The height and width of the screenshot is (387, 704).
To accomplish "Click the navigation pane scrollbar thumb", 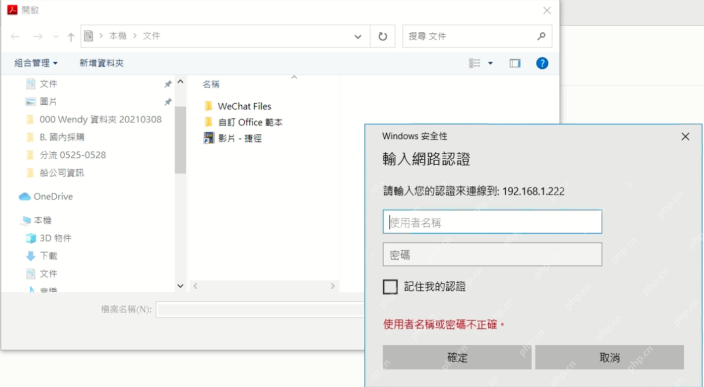I will pos(180,140).
